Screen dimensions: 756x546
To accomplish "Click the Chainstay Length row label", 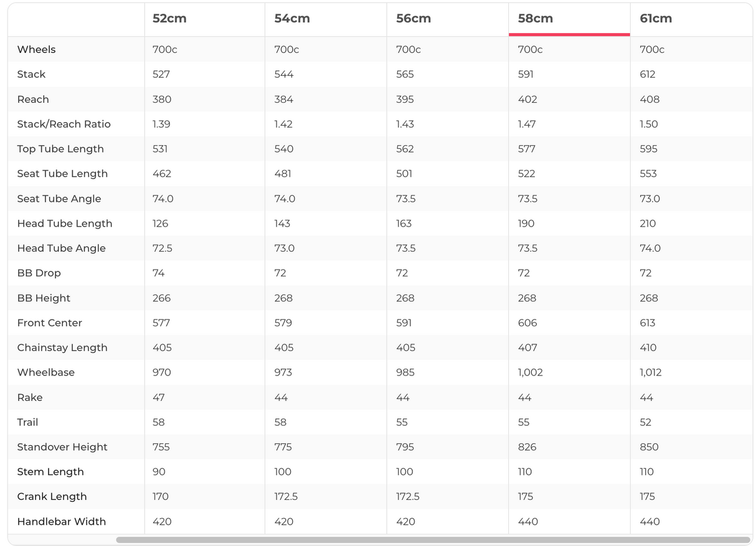I will click(62, 347).
